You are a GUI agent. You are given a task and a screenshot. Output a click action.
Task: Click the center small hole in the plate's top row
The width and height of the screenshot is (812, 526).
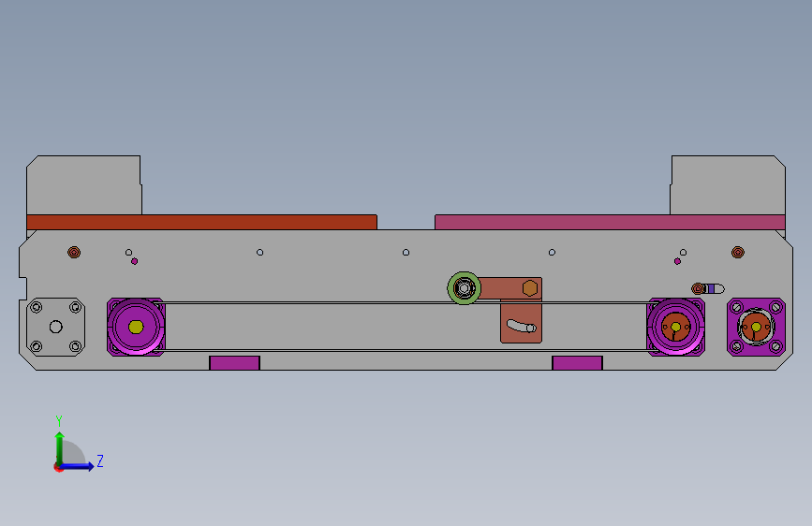[x=406, y=253]
